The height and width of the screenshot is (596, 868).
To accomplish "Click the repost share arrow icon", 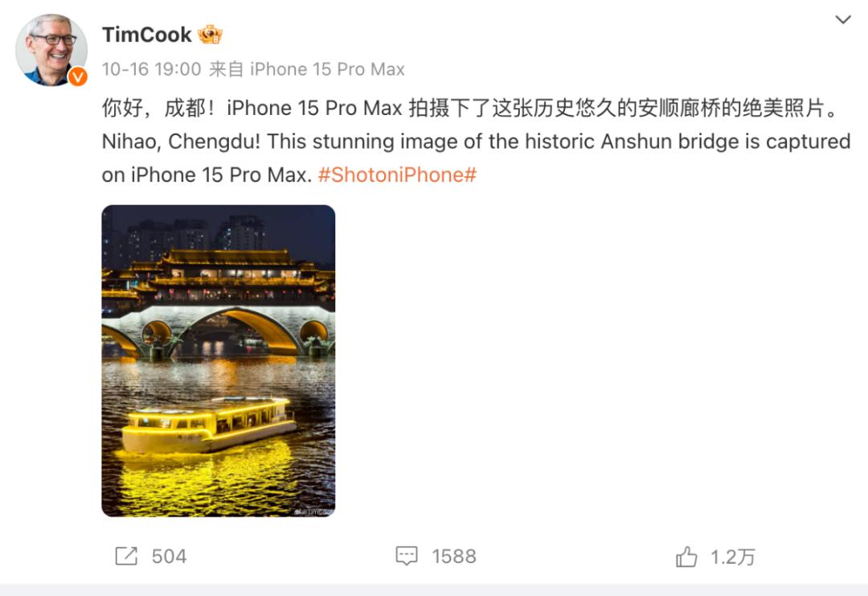I will (126, 556).
